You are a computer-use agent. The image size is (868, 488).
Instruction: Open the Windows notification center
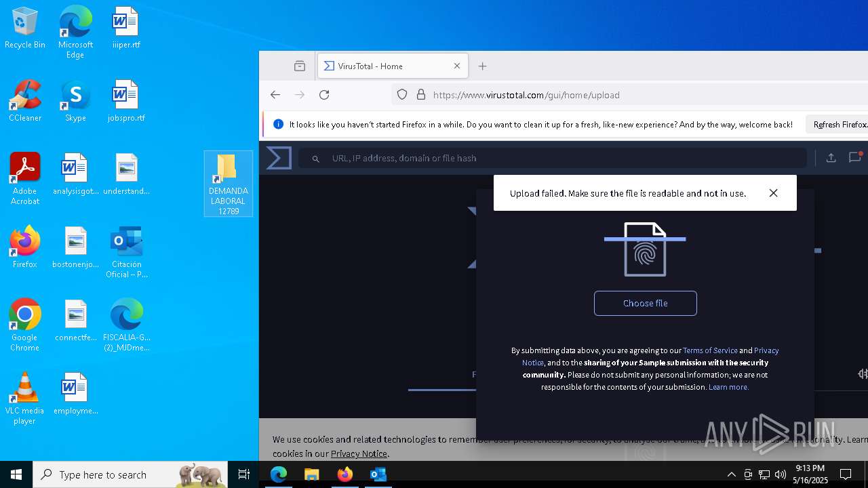click(846, 474)
